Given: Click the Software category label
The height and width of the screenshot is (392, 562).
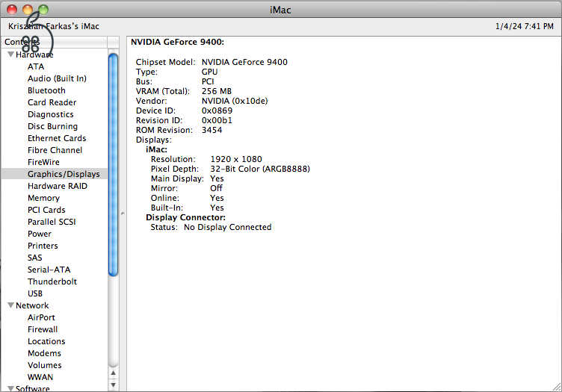Looking at the screenshot, I should click(x=33, y=388).
